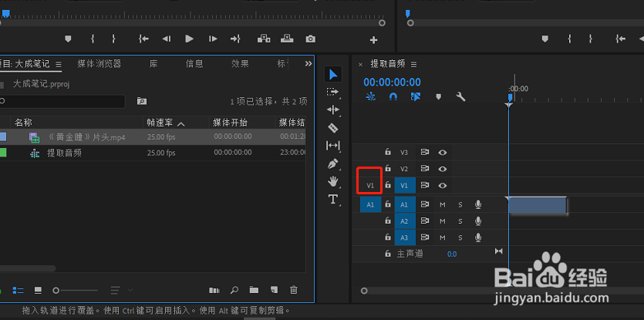Select the Track Select Forward tool
The image size is (644, 320).
tap(332, 92)
